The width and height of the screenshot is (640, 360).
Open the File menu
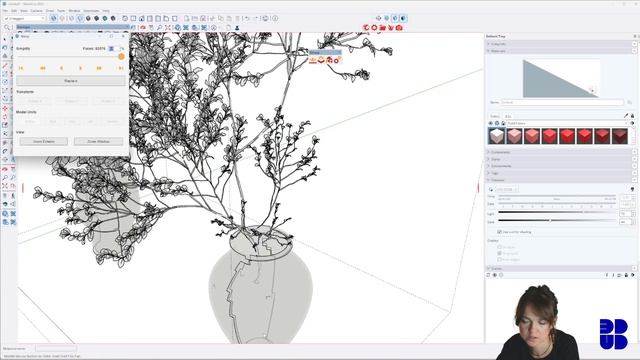pos(5,11)
